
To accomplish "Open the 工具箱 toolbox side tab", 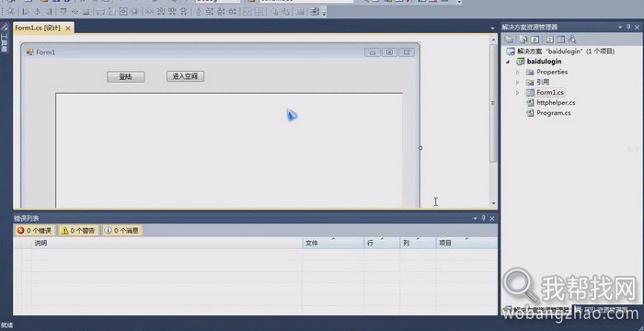I will click(x=4, y=39).
